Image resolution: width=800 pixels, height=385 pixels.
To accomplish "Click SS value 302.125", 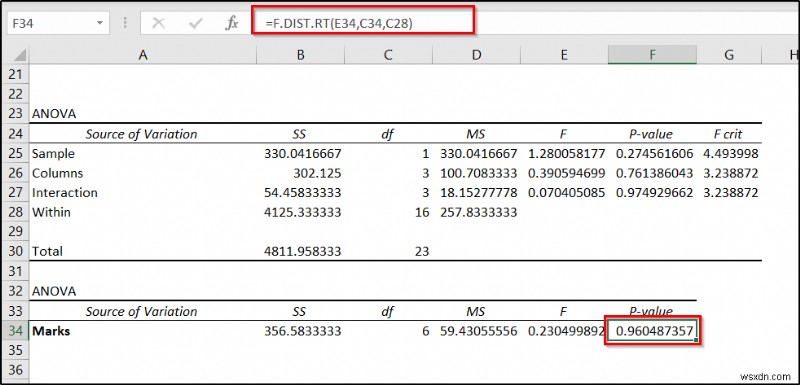I will (317, 173).
